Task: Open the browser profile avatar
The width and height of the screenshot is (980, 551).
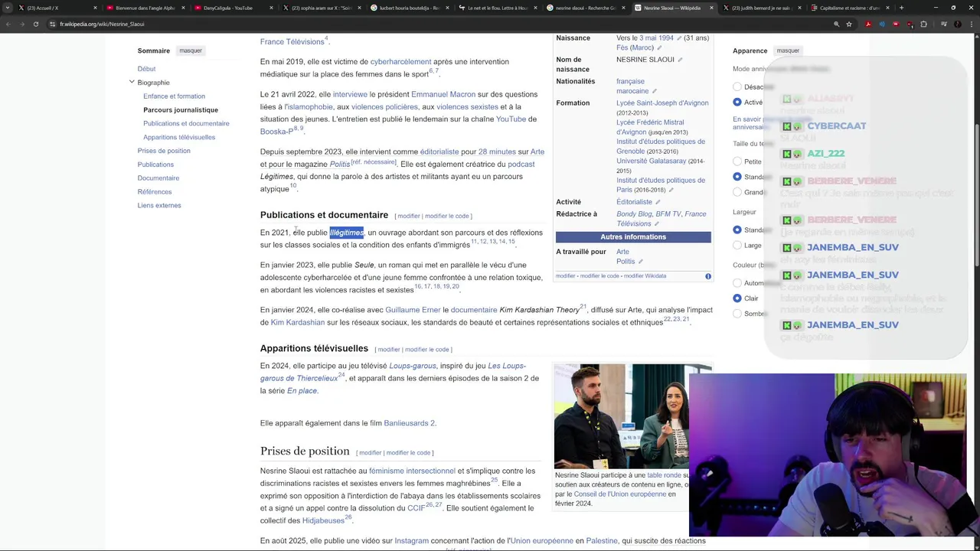Action: pyautogui.click(x=957, y=24)
